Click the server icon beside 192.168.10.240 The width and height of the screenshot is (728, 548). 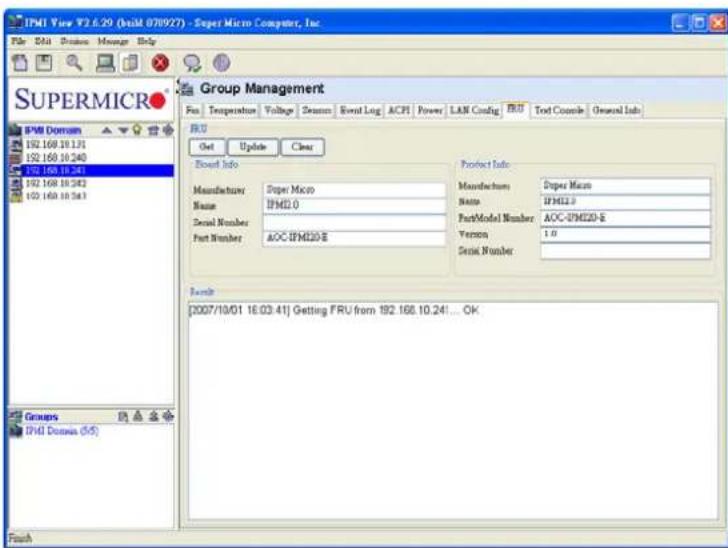pos(16,157)
